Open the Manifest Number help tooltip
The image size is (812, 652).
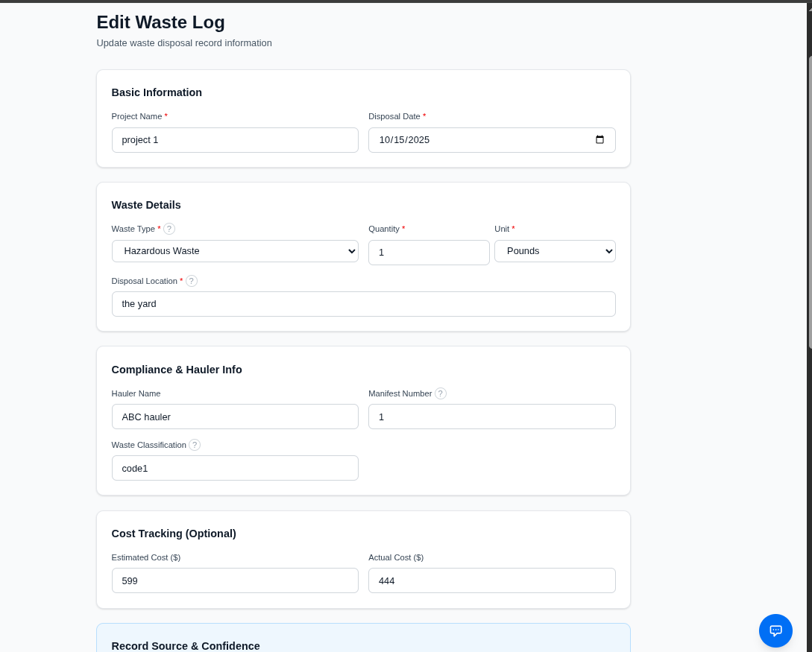coord(441,393)
